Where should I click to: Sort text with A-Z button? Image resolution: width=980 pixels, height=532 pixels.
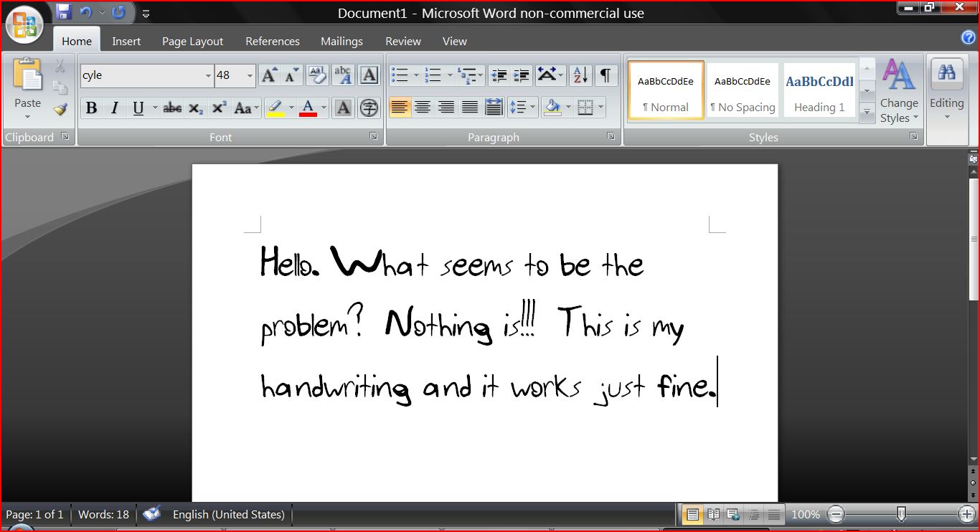582,75
